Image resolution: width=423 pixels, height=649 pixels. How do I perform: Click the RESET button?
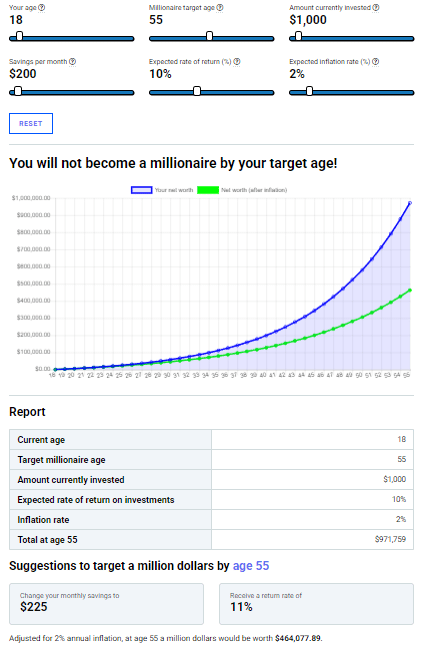click(31, 123)
